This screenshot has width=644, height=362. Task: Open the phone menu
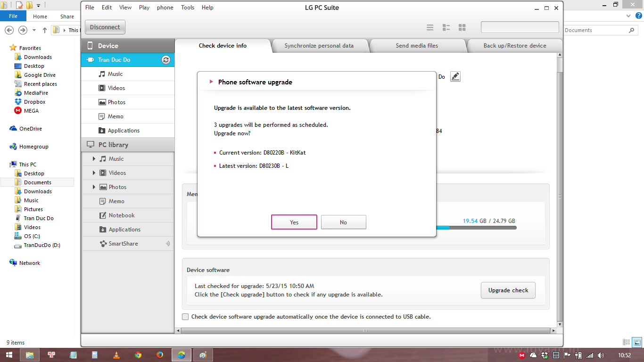[x=165, y=8]
